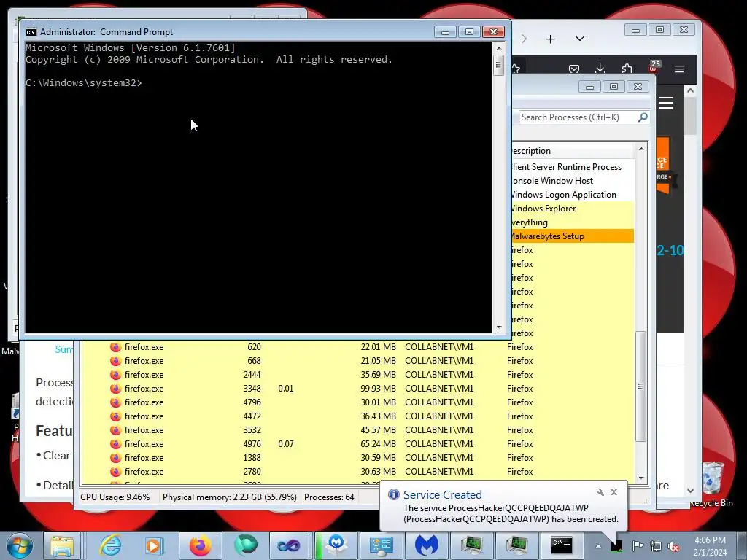The height and width of the screenshot is (560, 747).
Task: Select firefox.exe row with PID 4796
Action: [357, 402]
